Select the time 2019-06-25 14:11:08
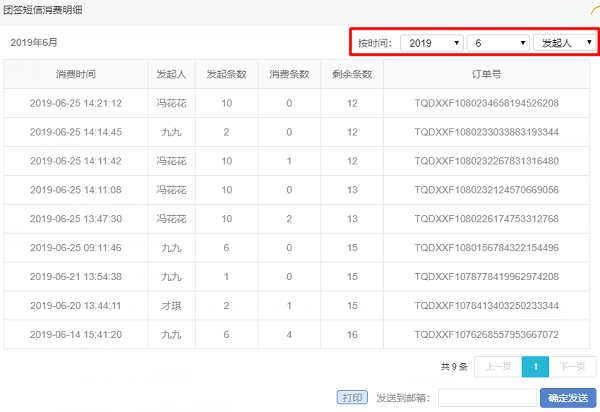The width and height of the screenshot is (600, 412). pos(76,190)
